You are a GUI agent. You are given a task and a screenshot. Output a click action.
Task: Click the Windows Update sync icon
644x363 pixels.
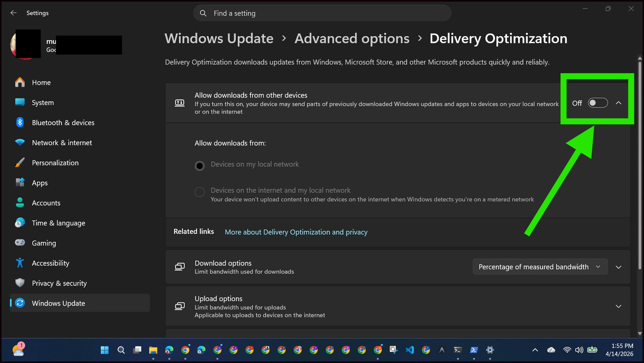(x=20, y=303)
